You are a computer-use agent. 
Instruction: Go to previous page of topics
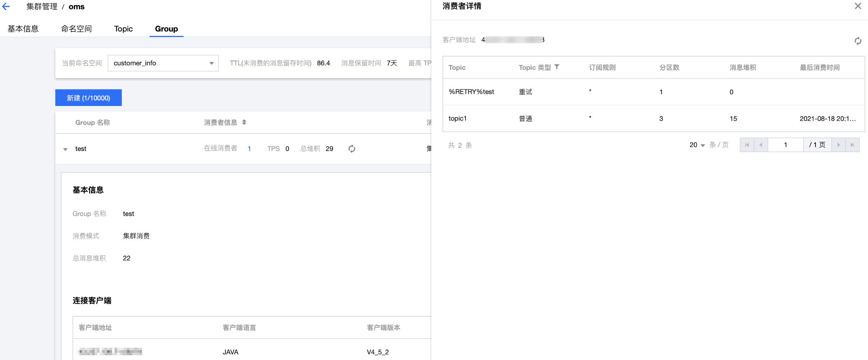click(x=761, y=145)
